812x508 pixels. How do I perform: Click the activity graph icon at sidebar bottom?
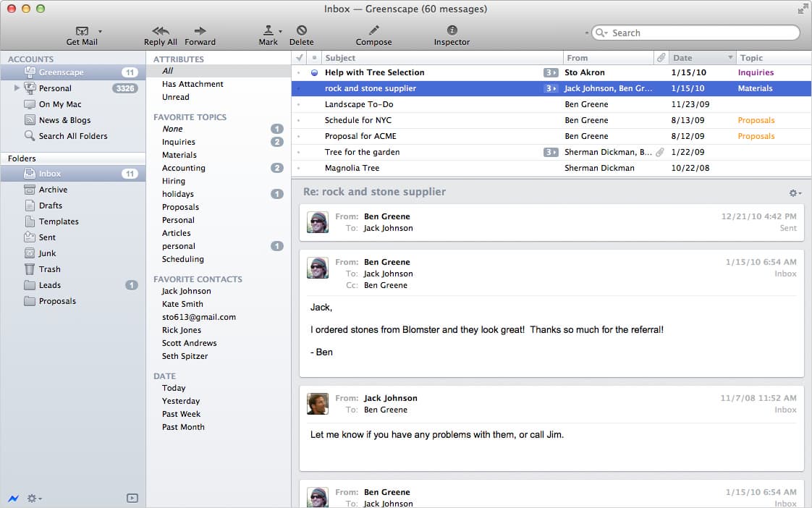click(14, 498)
